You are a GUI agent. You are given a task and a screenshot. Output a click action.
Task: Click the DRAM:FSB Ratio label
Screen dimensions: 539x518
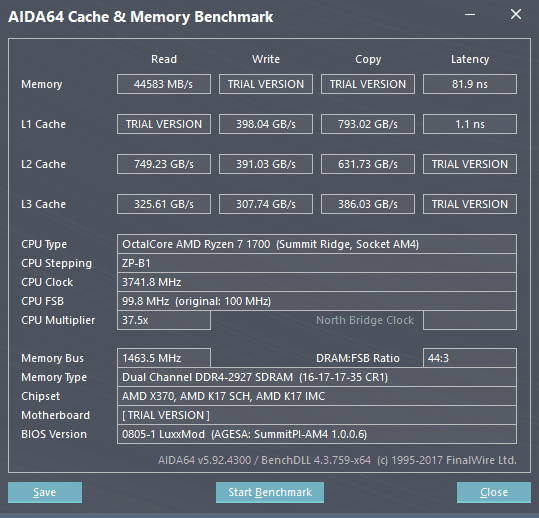tap(358, 358)
